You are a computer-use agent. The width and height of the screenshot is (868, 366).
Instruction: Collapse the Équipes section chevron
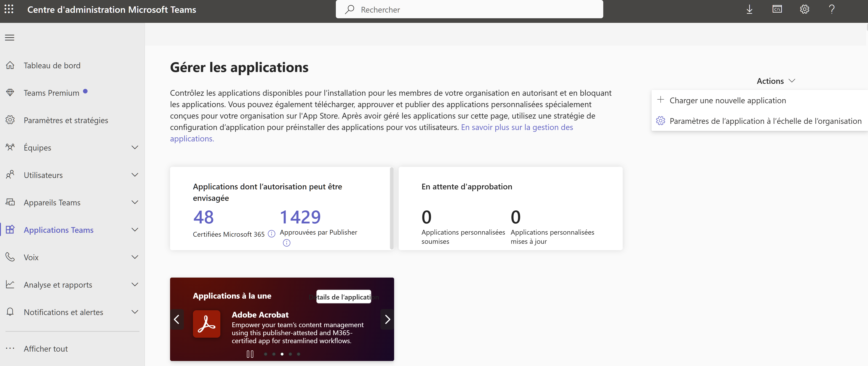click(135, 148)
